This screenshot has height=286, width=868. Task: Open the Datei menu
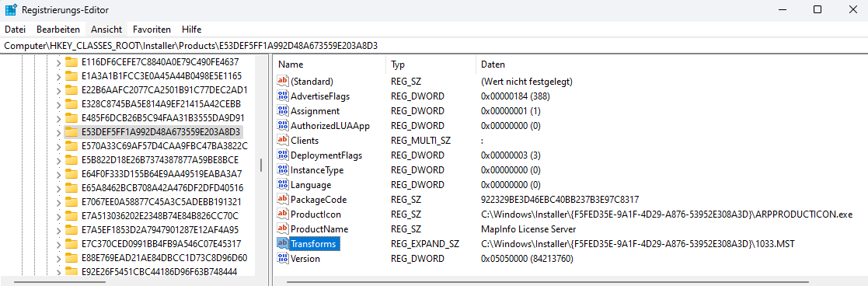coord(15,30)
